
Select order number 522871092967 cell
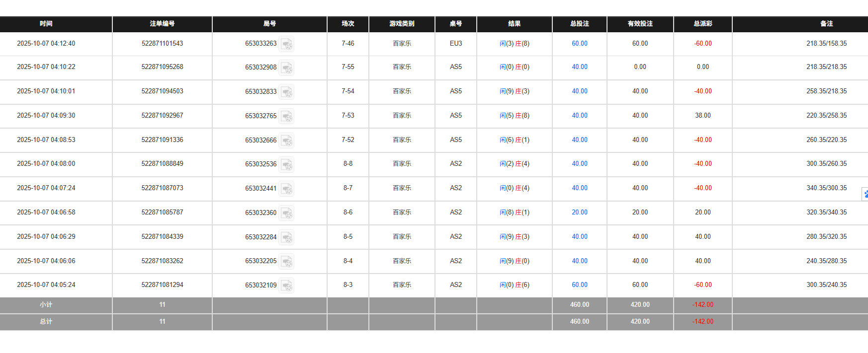(x=162, y=116)
